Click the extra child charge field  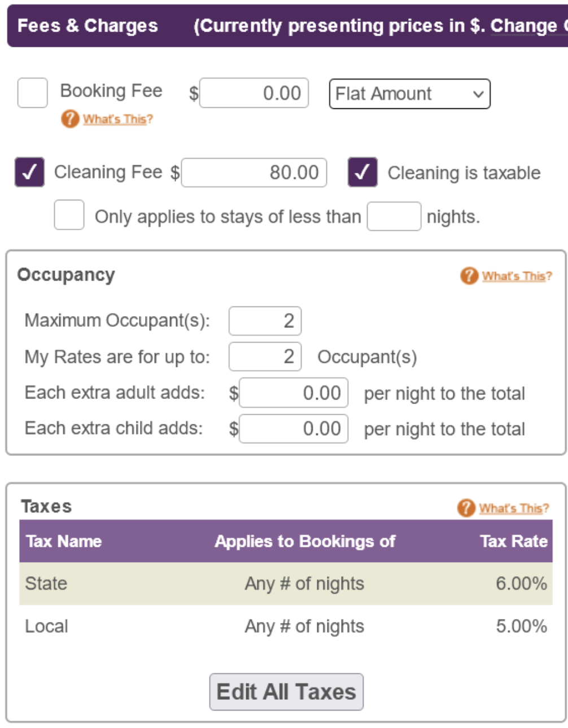(x=294, y=429)
